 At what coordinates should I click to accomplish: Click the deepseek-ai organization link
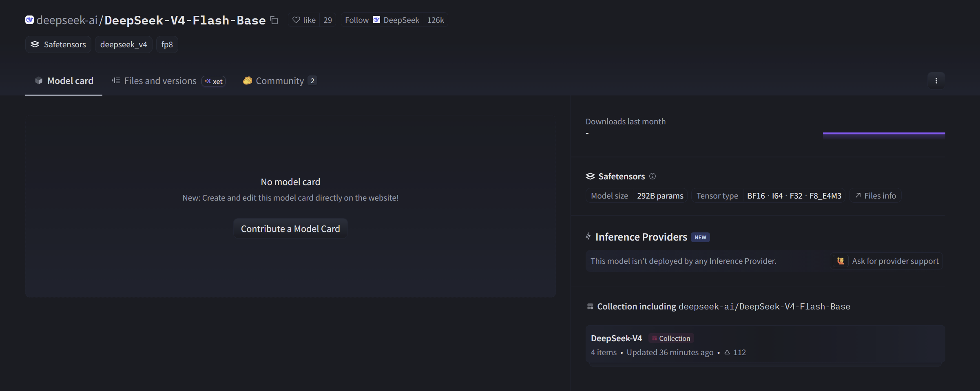click(x=67, y=20)
